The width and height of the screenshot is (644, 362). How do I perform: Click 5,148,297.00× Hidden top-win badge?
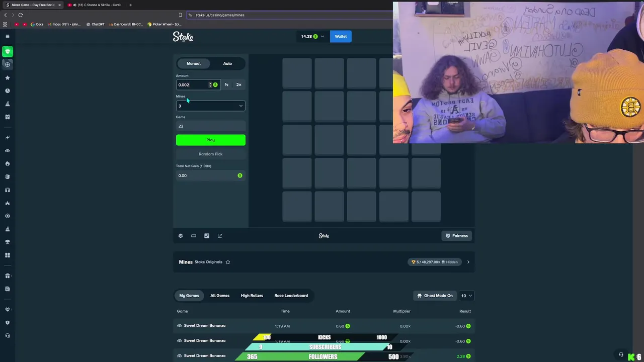click(435, 262)
